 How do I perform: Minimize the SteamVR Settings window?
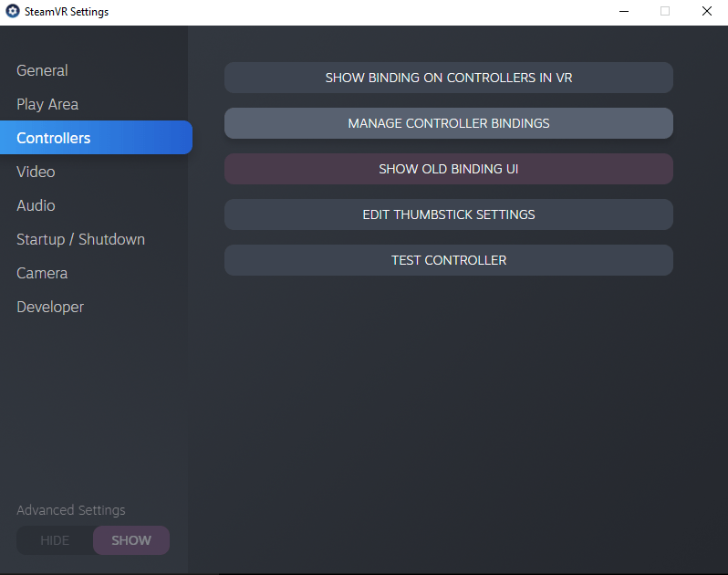click(624, 12)
